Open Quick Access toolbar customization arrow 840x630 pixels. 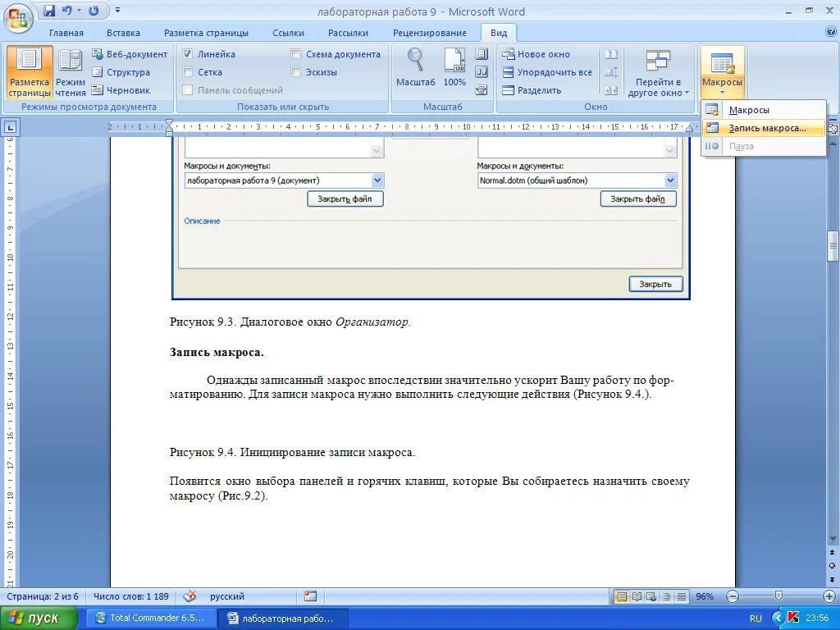coord(117,11)
